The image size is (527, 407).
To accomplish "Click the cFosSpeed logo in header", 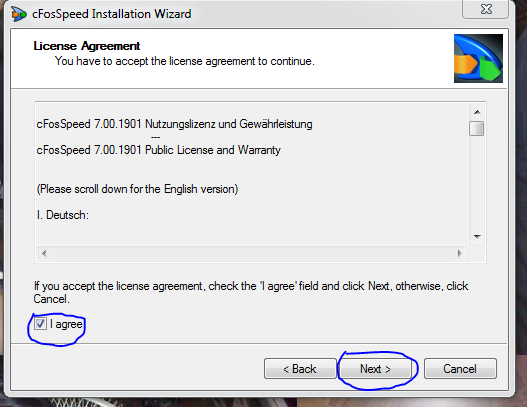I will click(478, 58).
